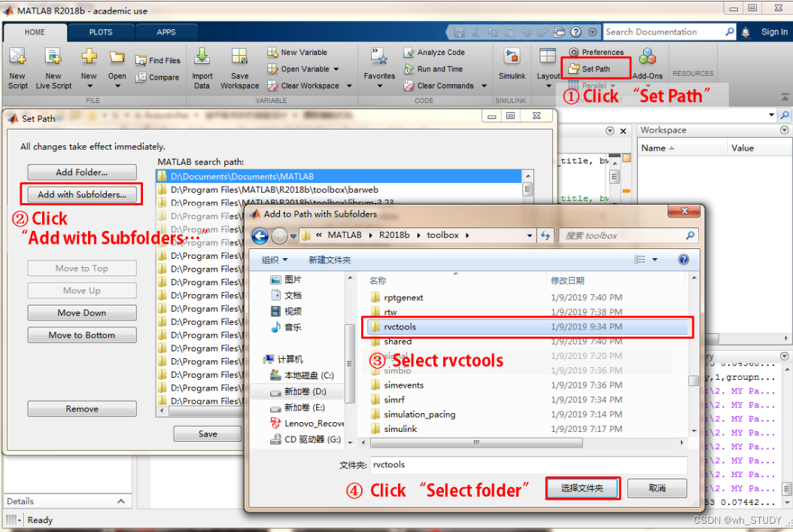Open the New dropdown arrow
The height and width of the screenshot is (532, 793).
90,86
